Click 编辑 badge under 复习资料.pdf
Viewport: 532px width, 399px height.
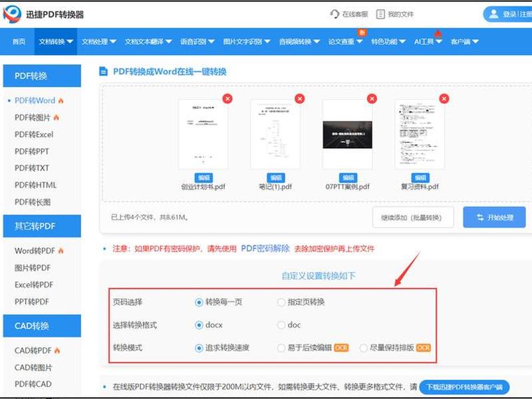[x=420, y=178]
